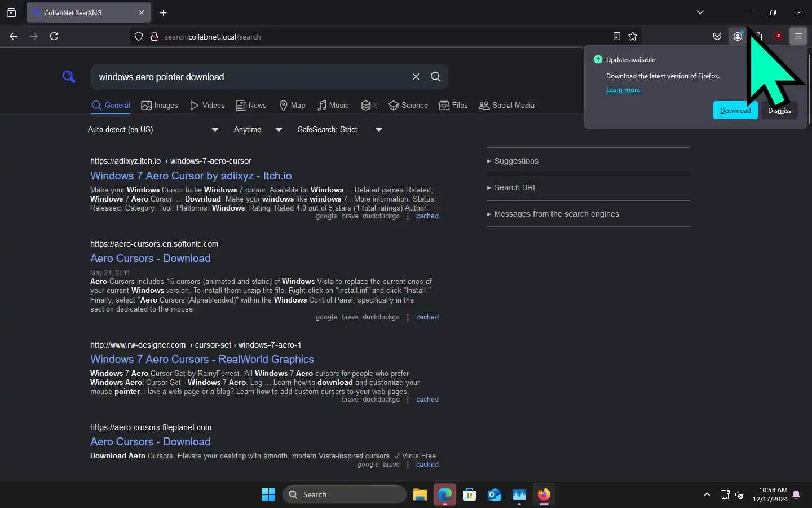Viewport: 812px width, 508px height.
Task: Click Learn more in update notification
Action: pyautogui.click(x=623, y=90)
